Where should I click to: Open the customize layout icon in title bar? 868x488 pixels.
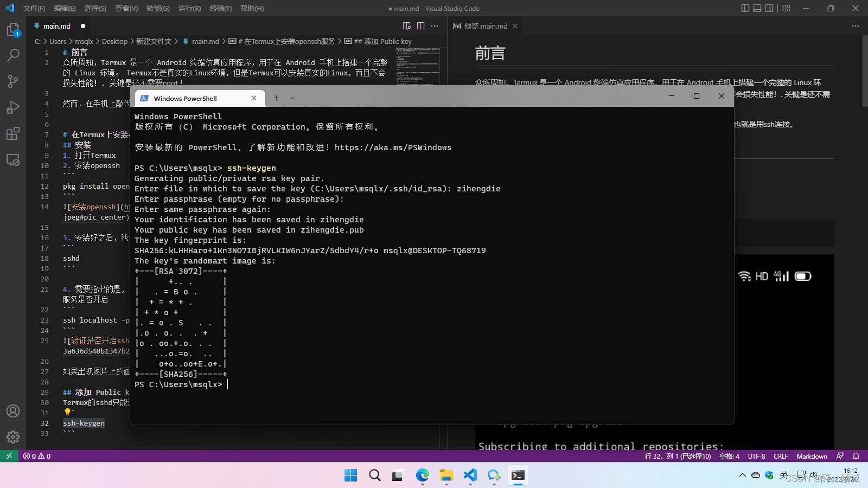(x=787, y=8)
